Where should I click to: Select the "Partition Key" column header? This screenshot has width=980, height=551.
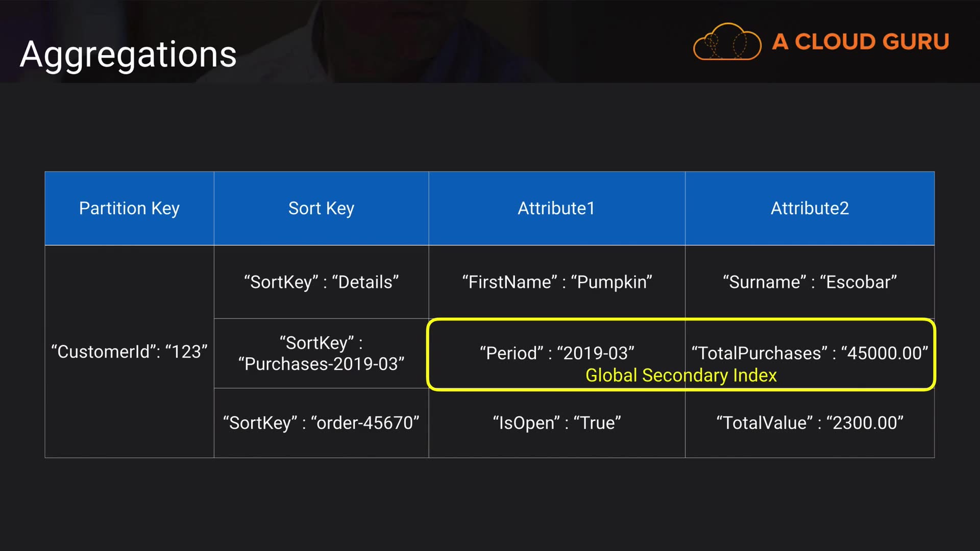(129, 208)
